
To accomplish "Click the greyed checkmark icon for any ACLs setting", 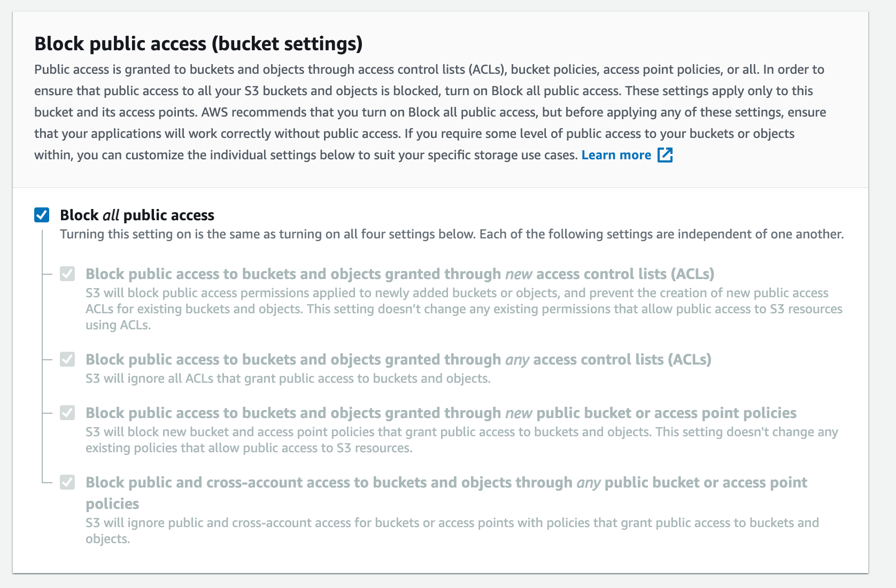I will [67, 359].
